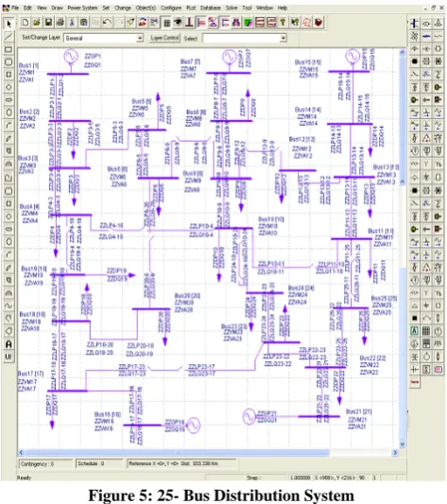Open the Plot menu
This screenshot has width=447, height=504.
(191, 8)
